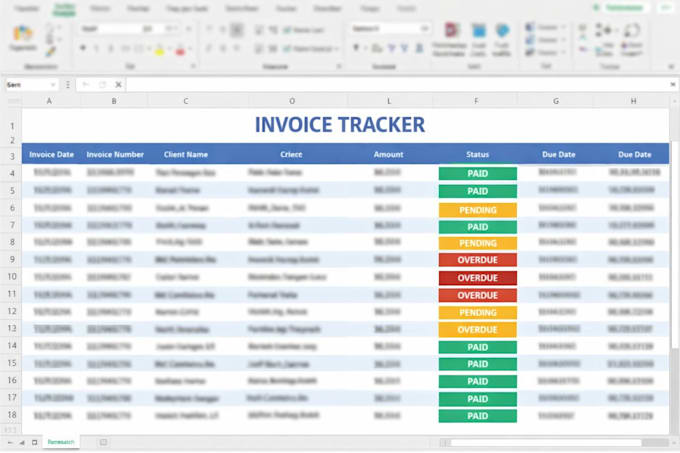Add a new sheet with plus button
The image size is (680, 453).
click(103, 442)
